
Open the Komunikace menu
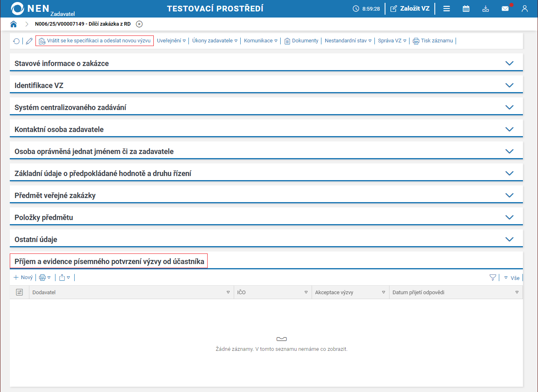pyautogui.click(x=261, y=41)
